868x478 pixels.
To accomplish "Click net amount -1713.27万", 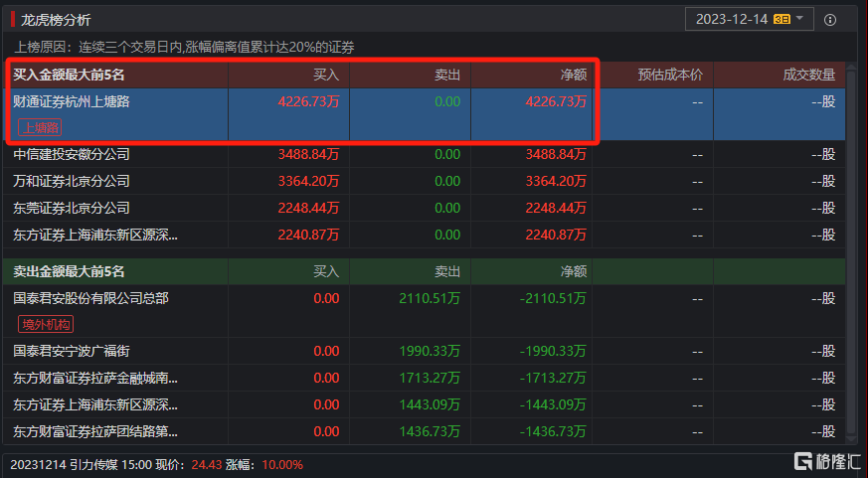I will [x=553, y=378].
